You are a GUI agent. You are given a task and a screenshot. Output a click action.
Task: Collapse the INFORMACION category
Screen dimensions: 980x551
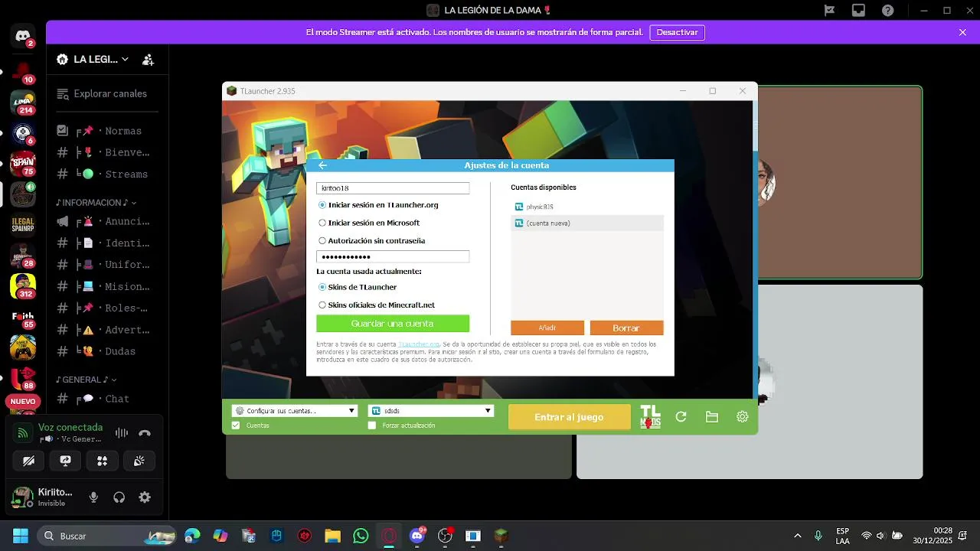pos(96,203)
